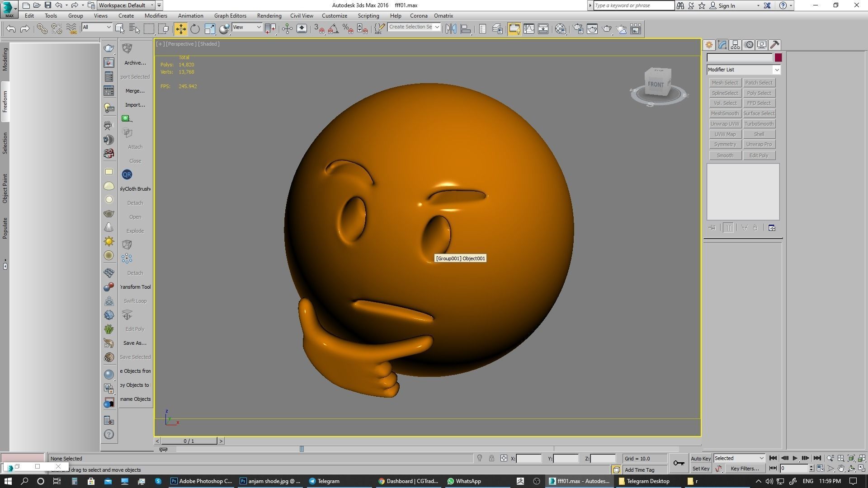Toggle the Angle Snap button
The height and width of the screenshot is (488, 868).
333,29
